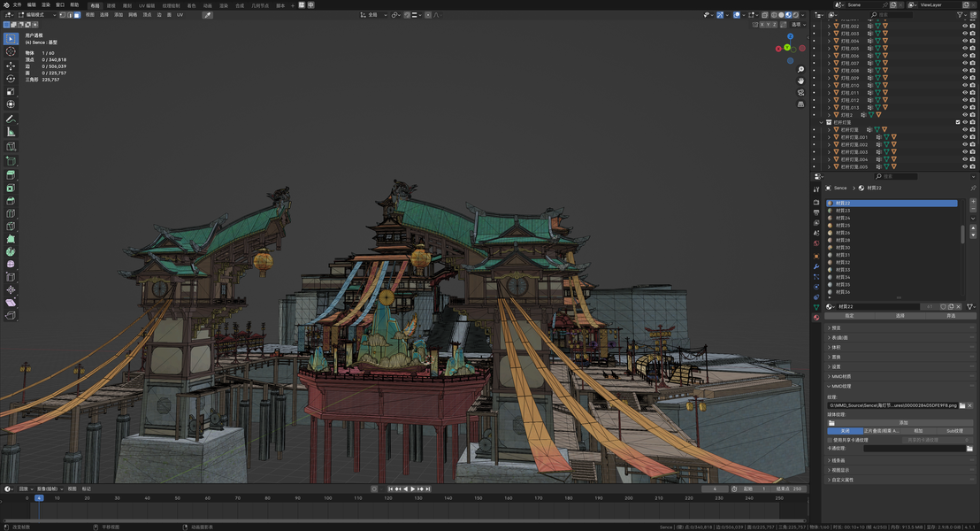Open the 编辑模式 mode dropdown
980x531 pixels.
click(37, 14)
